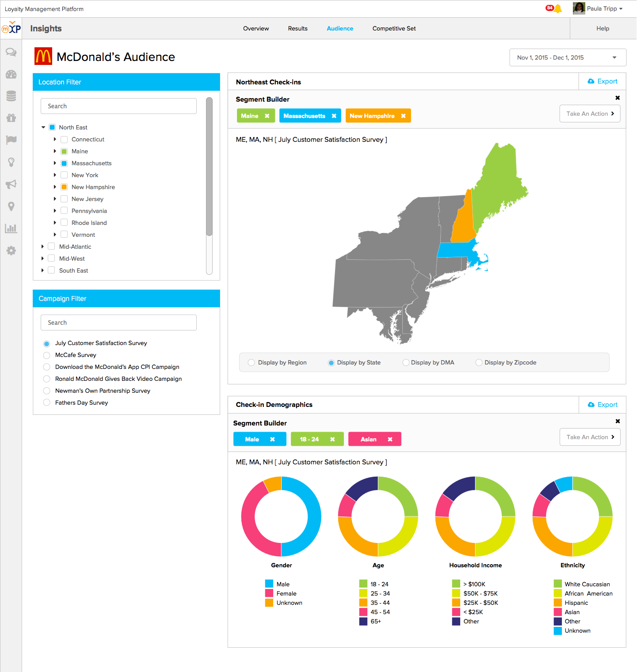Select Display by Region radio option
Image resolution: width=637 pixels, height=672 pixels.
coord(252,363)
